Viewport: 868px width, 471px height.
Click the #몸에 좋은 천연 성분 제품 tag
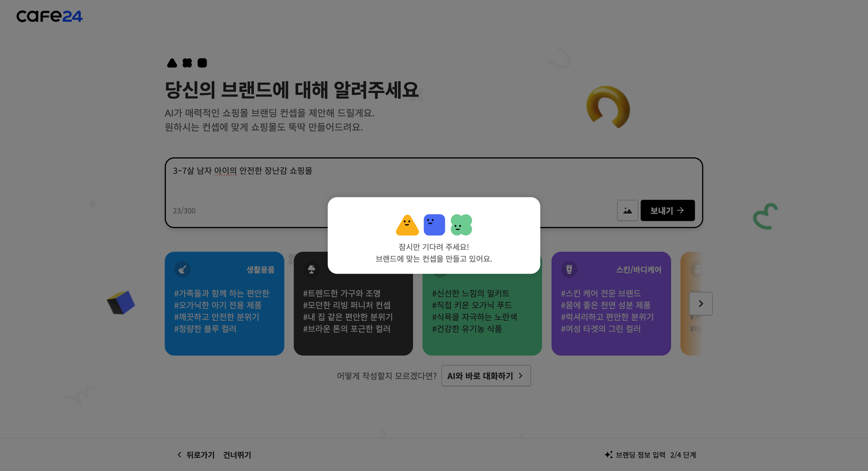point(606,305)
